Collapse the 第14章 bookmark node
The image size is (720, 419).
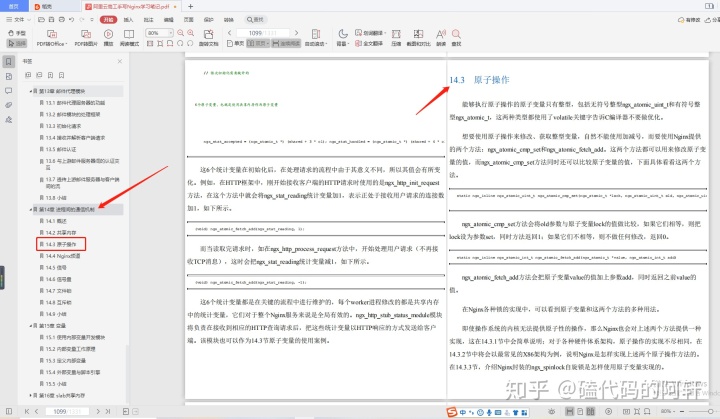[x=31, y=210]
